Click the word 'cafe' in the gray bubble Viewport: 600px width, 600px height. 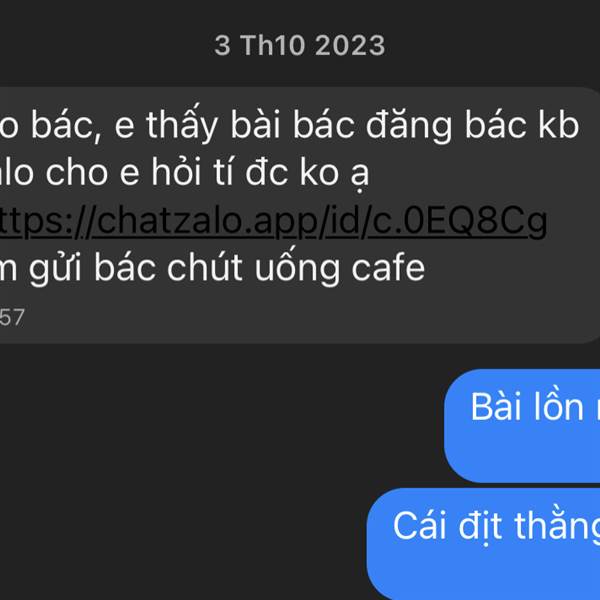388,268
